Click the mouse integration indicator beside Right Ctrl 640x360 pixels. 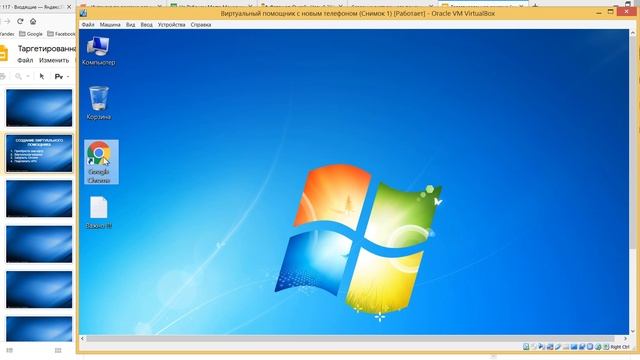(x=606, y=347)
